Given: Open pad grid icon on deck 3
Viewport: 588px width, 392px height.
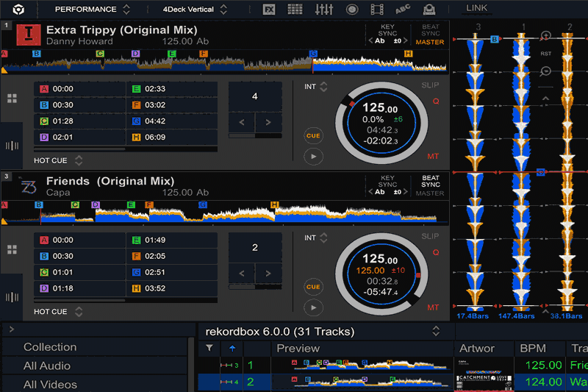Looking at the screenshot, I should coord(12,249).
